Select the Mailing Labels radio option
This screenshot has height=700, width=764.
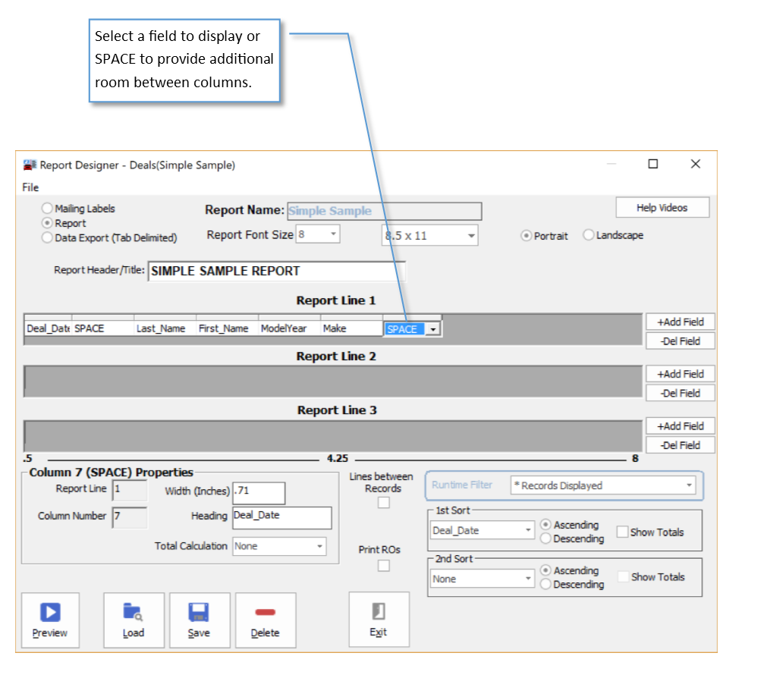(48, 209)
